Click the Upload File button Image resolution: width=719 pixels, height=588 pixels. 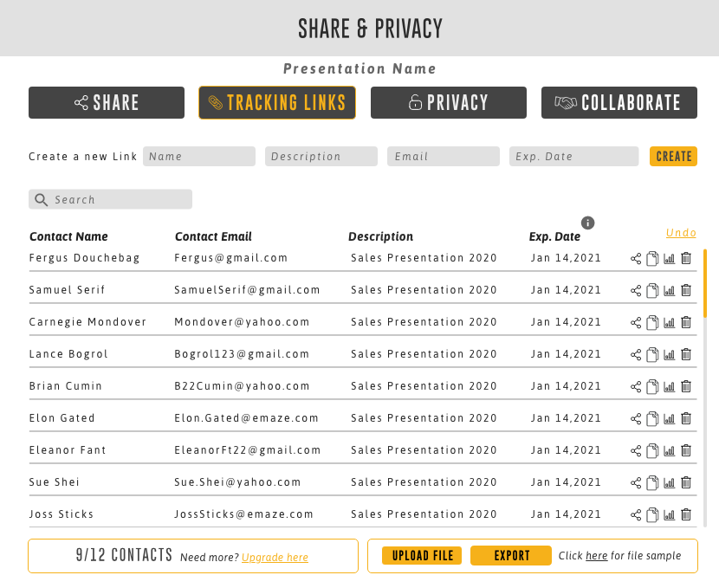[x=423, y=556]
